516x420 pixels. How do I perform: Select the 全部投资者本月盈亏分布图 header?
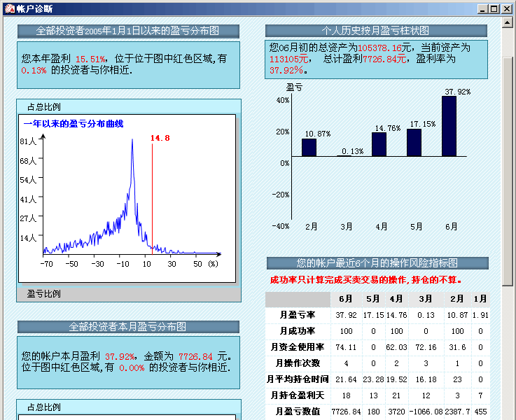point(128,327)
